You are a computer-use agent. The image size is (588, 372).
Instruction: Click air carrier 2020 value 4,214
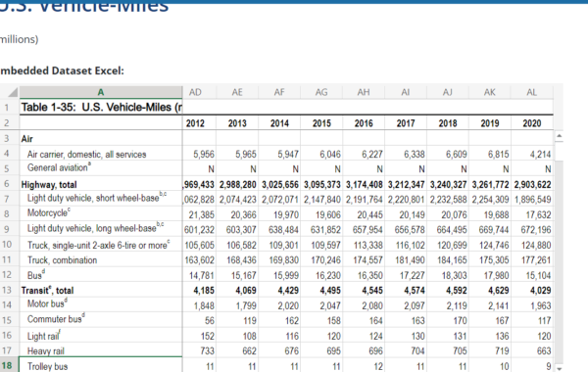pos(532,154)
